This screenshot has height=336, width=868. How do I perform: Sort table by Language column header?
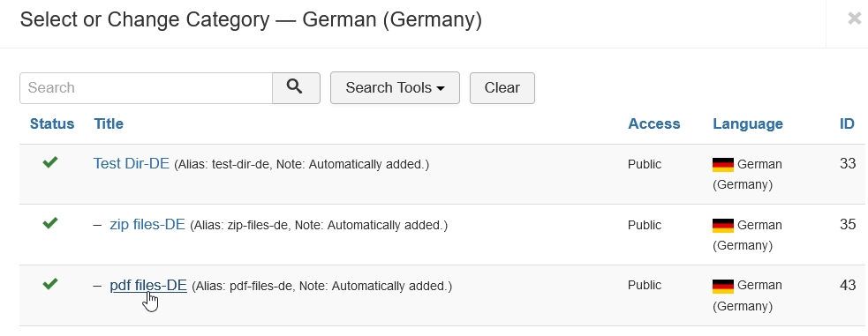pos(748,123)
